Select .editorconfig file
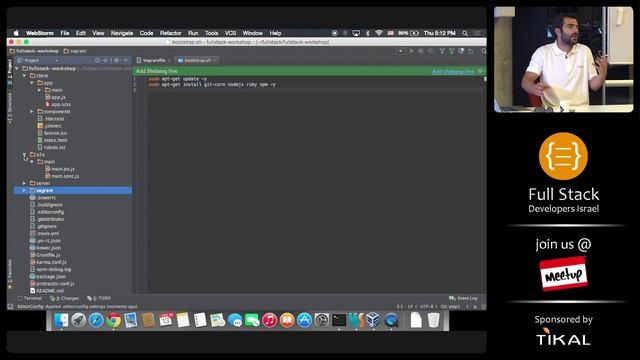The width and height of the screenshot is (640, 360). pos(47,212)
